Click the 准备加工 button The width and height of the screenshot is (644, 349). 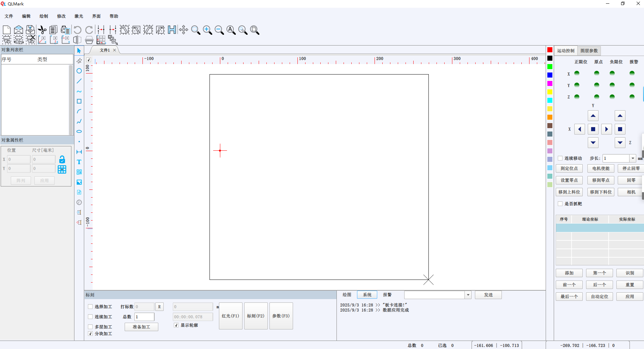point(141,327)
